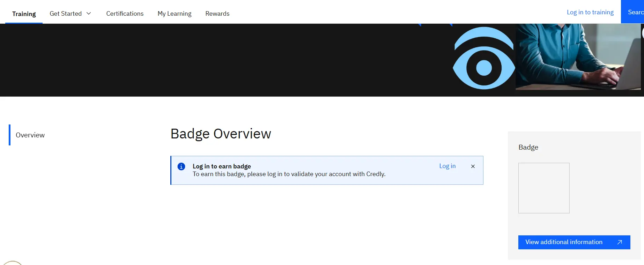
Task: Select the Training tab
Action: tap(24, 14)
